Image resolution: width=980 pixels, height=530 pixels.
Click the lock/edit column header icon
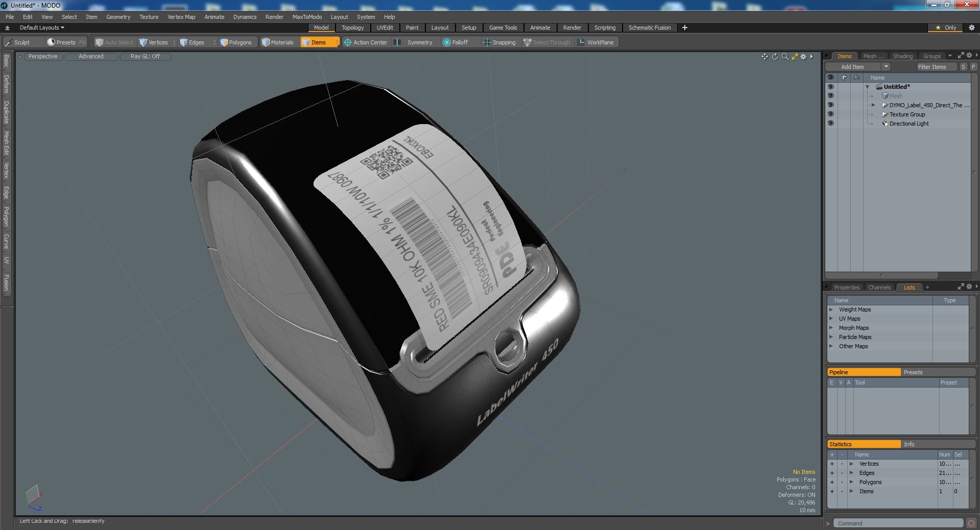point(844,78)
